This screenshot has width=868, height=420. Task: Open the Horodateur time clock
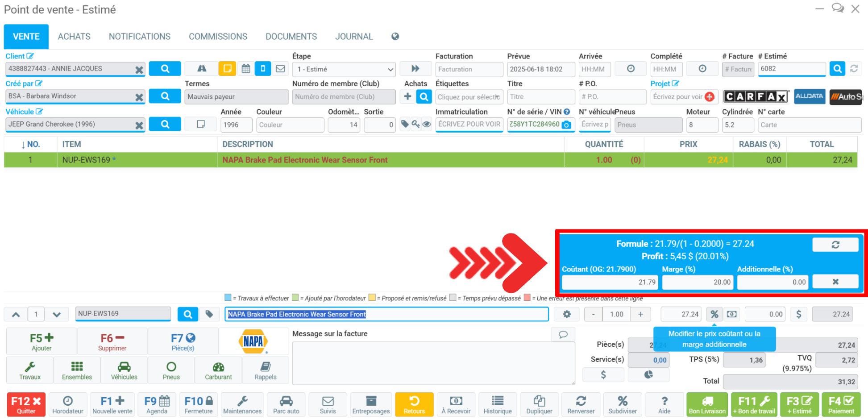[68, 404]
